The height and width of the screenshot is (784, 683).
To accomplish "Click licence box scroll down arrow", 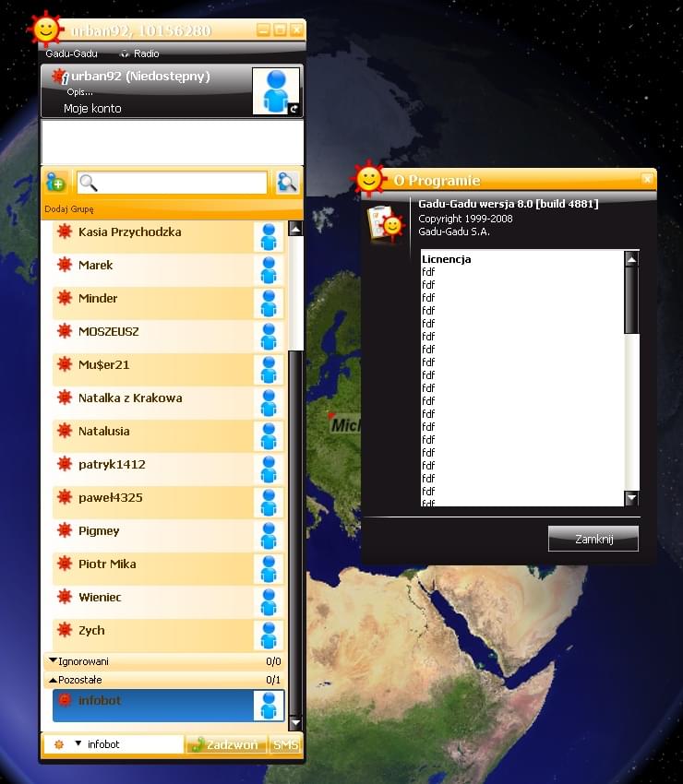I will pyautogui.click(x=631, y=497).
